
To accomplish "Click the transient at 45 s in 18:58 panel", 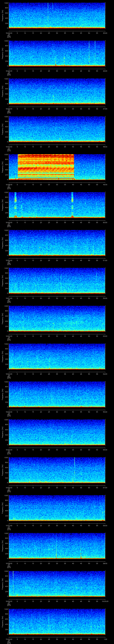I will [x=81, y=551].
